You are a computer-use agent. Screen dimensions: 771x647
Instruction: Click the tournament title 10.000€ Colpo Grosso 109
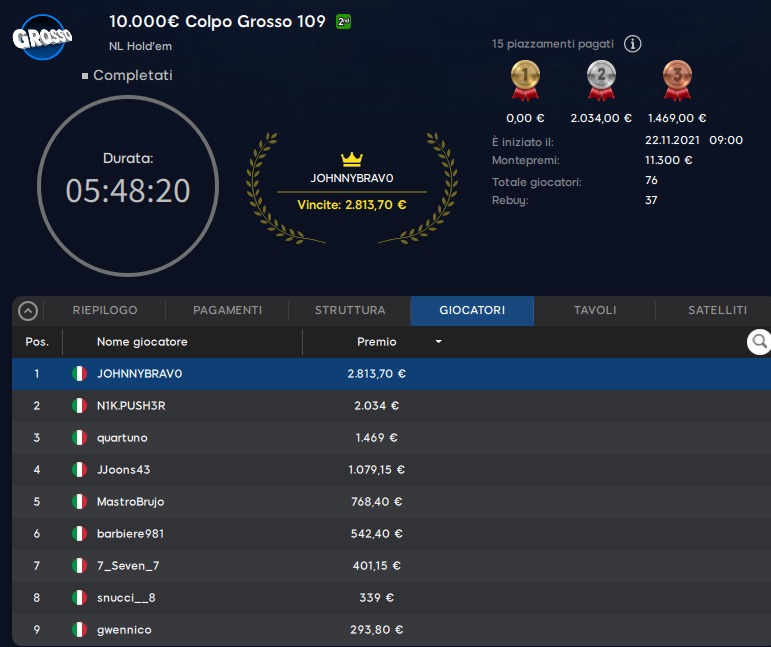click(x=217, y=21)
